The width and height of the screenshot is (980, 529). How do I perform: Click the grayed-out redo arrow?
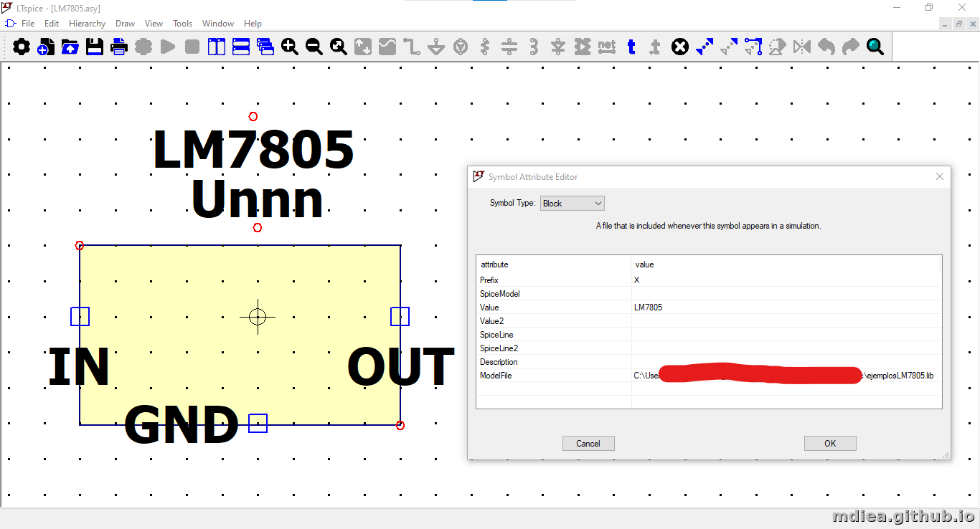click(x=851, y=47)
